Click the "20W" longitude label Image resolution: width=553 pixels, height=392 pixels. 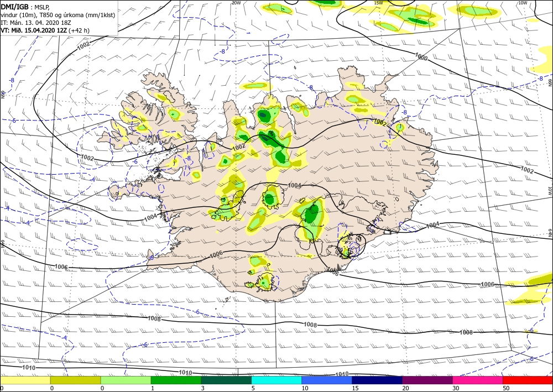236,3
